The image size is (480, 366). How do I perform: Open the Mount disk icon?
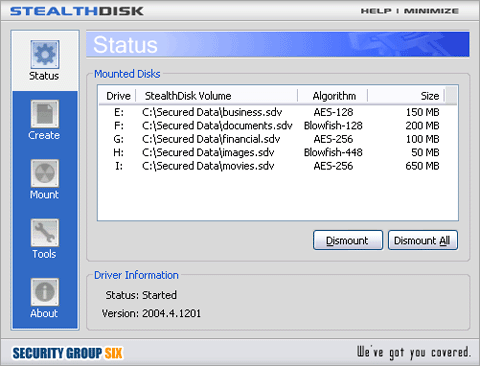click(x=45, y=173)
